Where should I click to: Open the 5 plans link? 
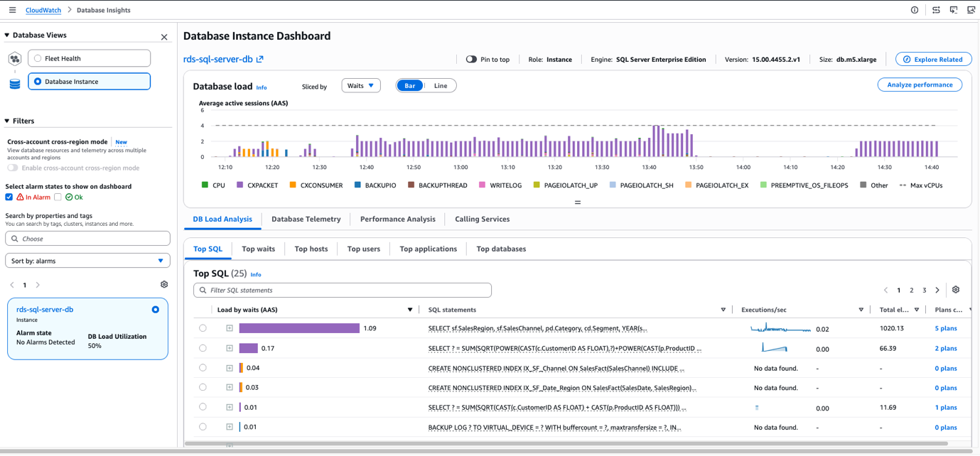point(946,328)
